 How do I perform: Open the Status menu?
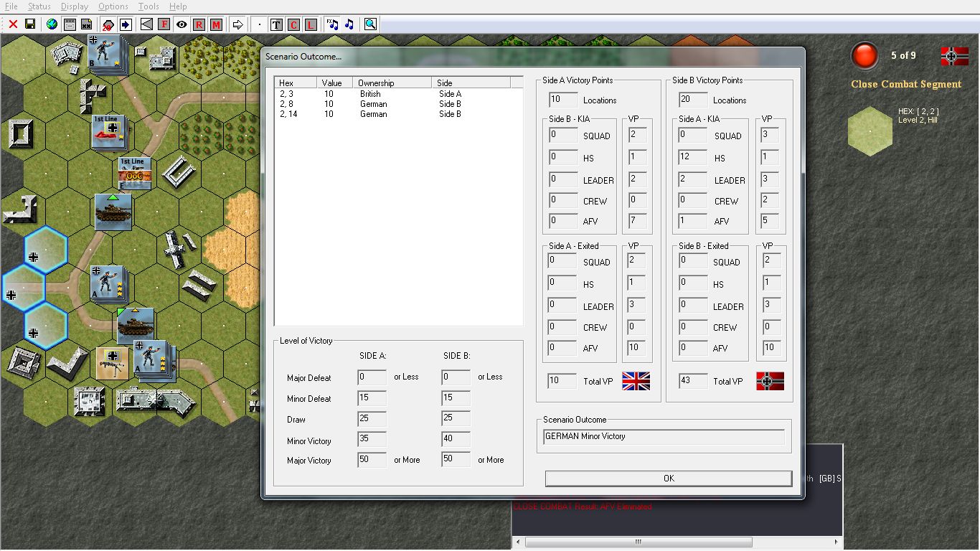39,6
